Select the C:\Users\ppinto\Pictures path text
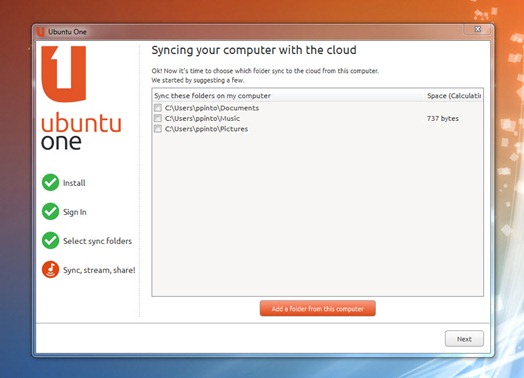The width and height of the screenshot is (524, 378). point(207,129)
